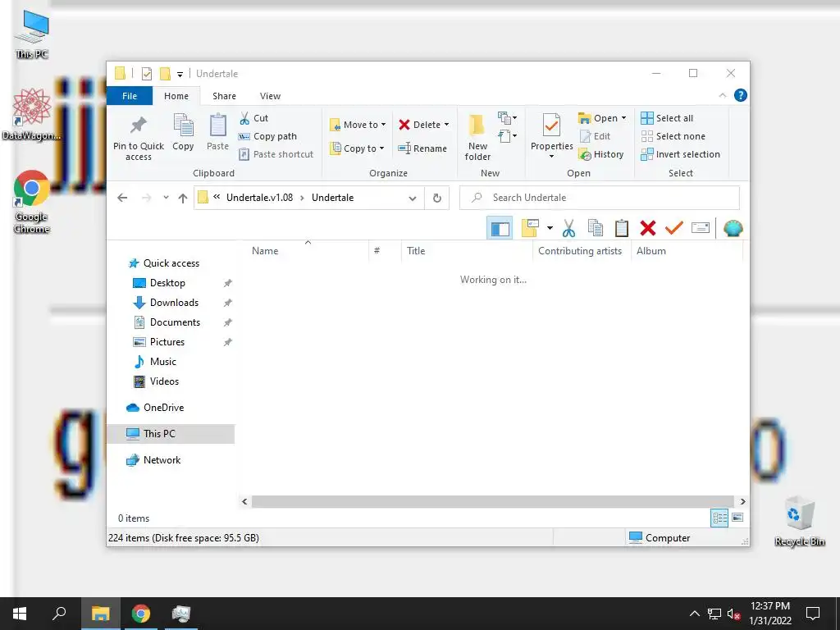Click the red X delete toolbar icon
This screenshot has height=630, width=840.
point(648,228)
